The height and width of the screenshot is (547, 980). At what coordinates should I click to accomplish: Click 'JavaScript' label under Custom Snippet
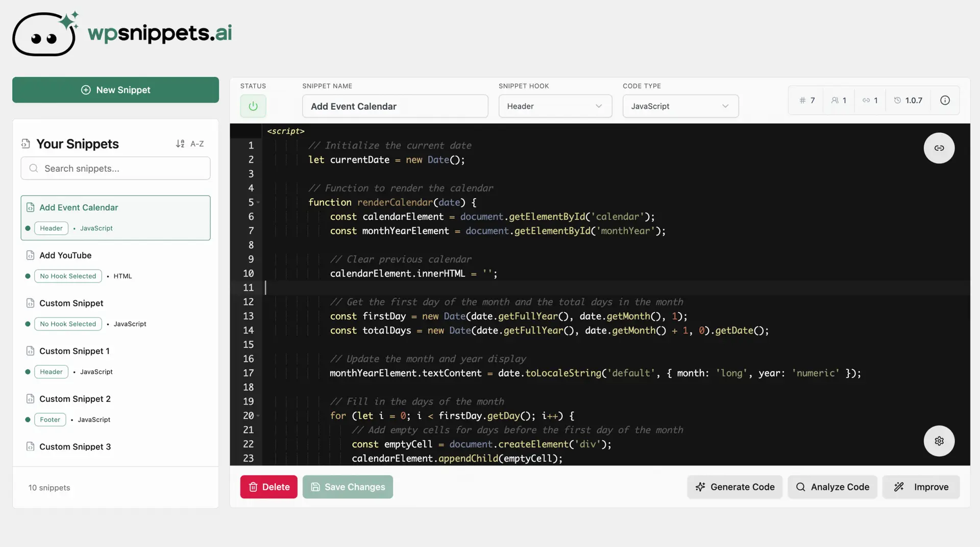130,324
